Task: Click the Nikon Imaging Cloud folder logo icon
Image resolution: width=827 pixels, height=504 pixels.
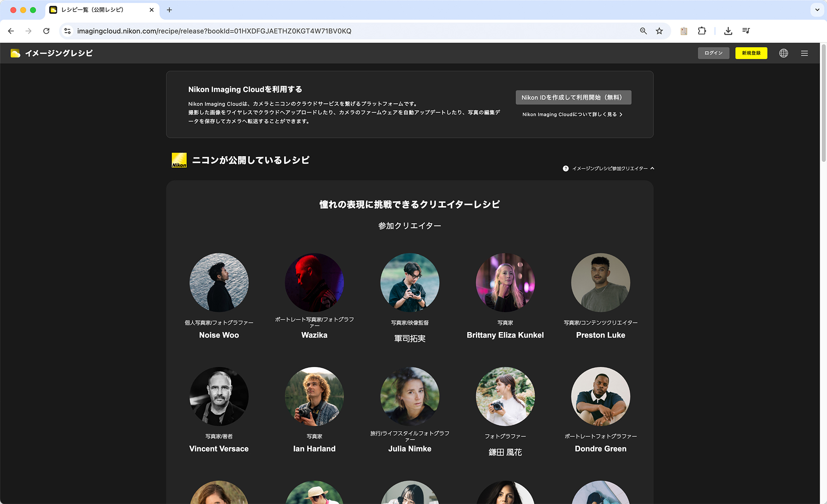Action: [16, 53]
